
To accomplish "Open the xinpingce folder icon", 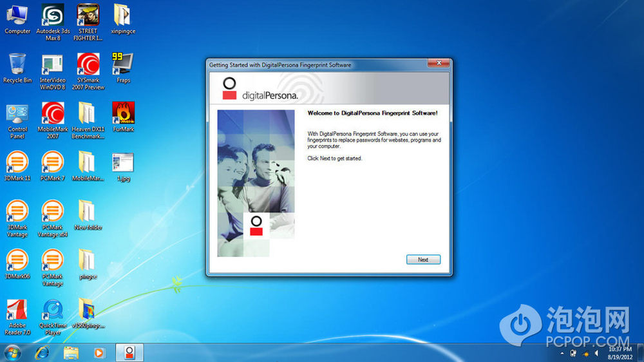I will [123, 19].
